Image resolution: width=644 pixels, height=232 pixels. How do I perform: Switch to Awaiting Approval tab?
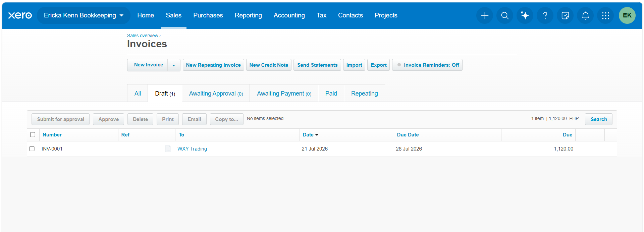click(x=216, y=94)
